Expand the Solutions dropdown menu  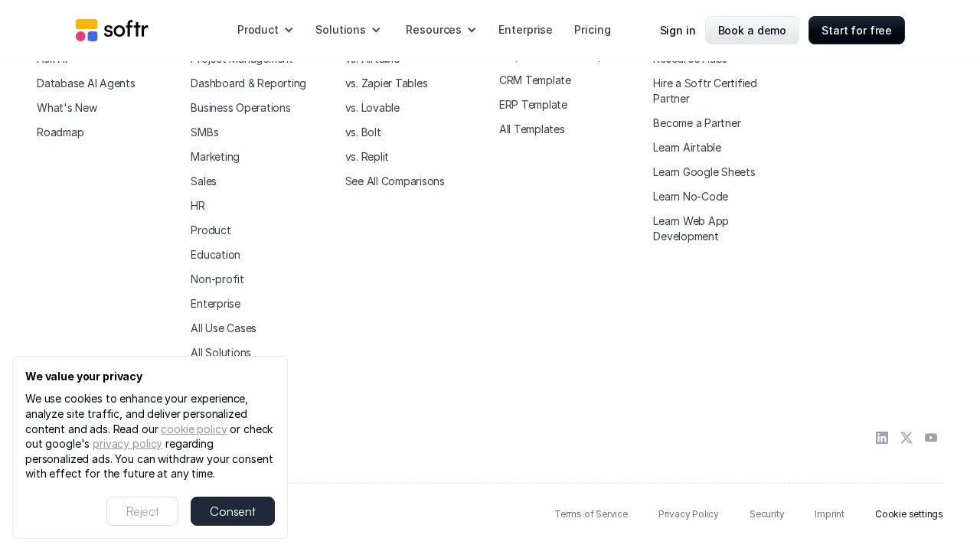(348, 30)
